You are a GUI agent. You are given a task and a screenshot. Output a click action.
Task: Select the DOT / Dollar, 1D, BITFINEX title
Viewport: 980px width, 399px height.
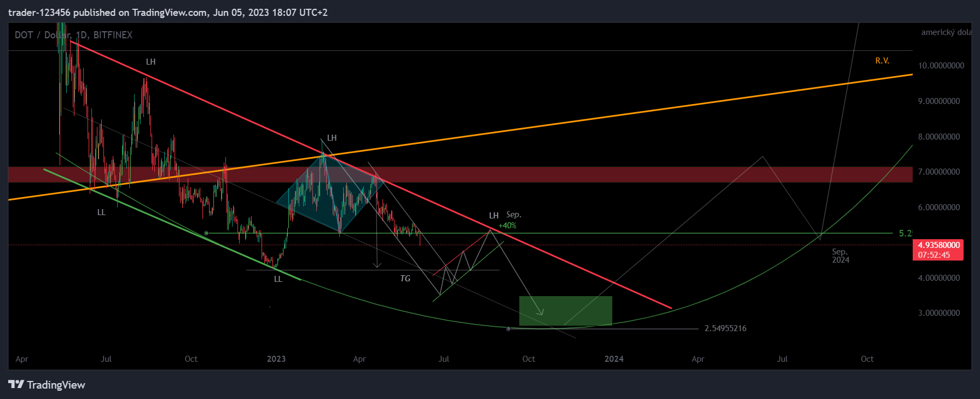tap(73, 35)
